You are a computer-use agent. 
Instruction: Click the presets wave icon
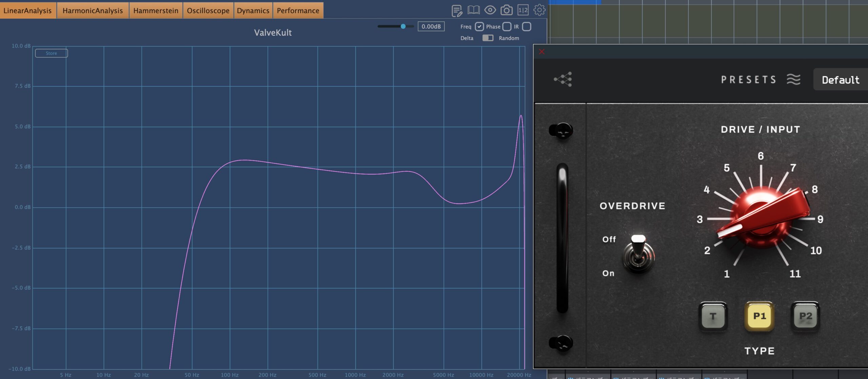[793, 79]
